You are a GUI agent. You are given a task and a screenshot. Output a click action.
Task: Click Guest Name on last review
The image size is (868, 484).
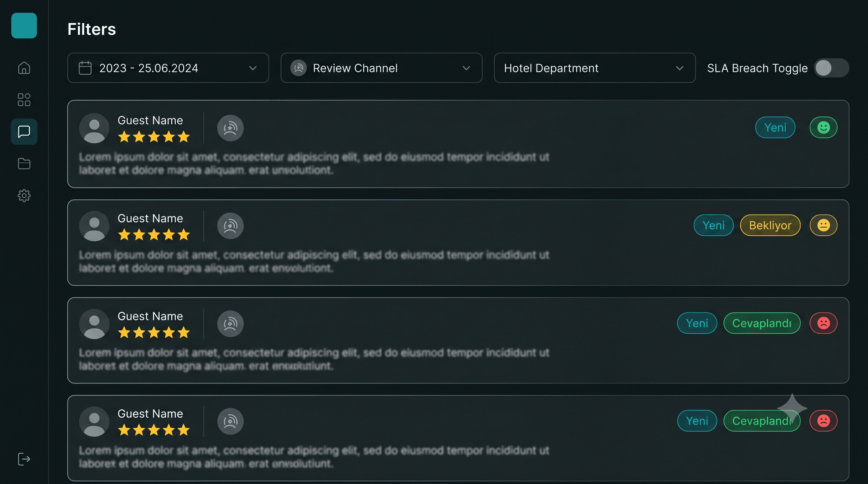pyautogui.click(x=150, y=414)
